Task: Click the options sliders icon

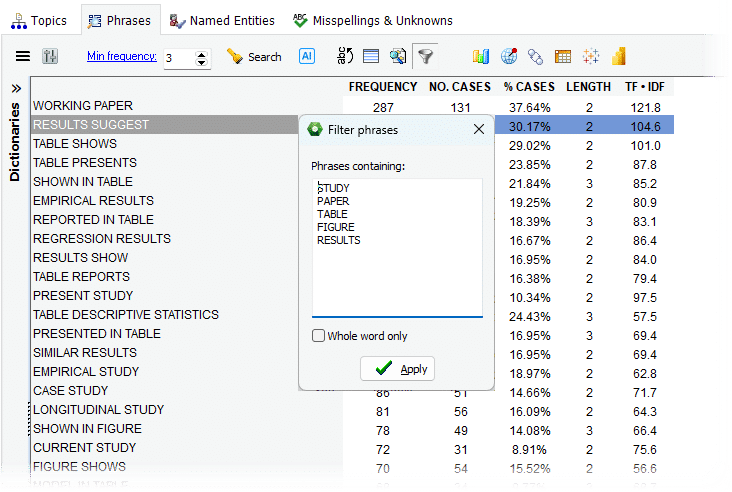Action: pos(51,57)
